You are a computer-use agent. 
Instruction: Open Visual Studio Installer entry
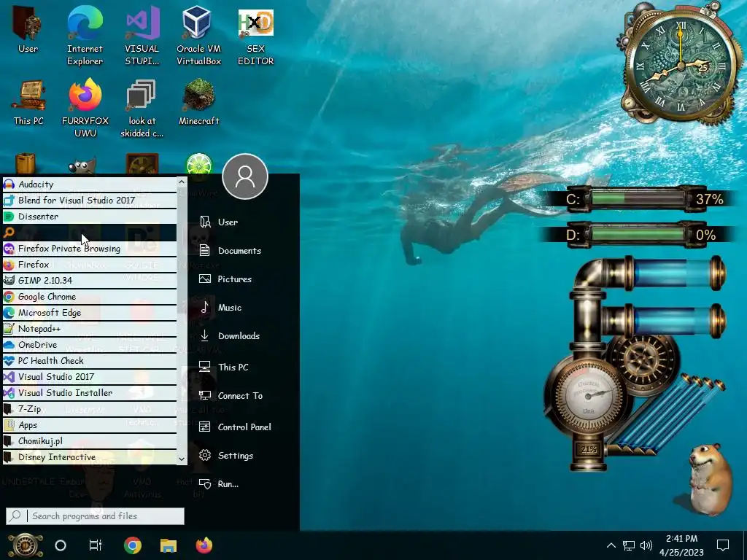90,393
